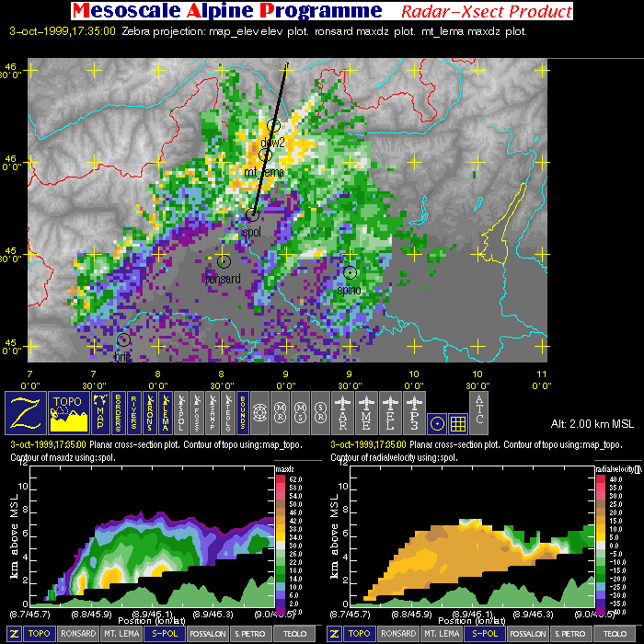
Task: Select the ME aircraft icon
Action: pos(366,413)
